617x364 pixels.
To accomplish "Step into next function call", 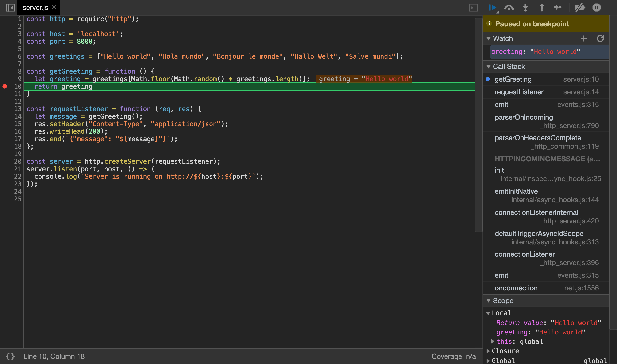I will point(525,8).
